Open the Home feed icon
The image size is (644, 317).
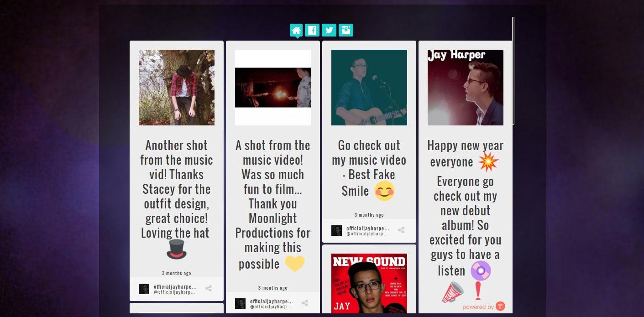click(x=296, y=30)
